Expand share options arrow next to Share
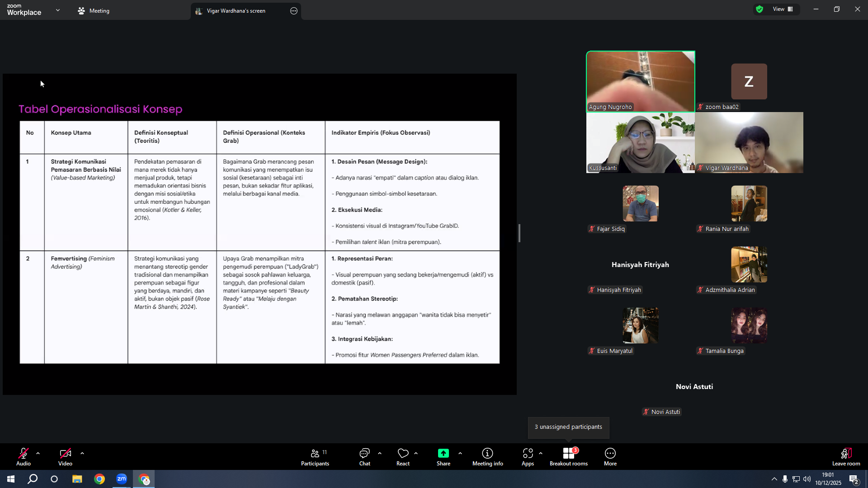This screenshot has width=868, height=488. coord(460,453)
